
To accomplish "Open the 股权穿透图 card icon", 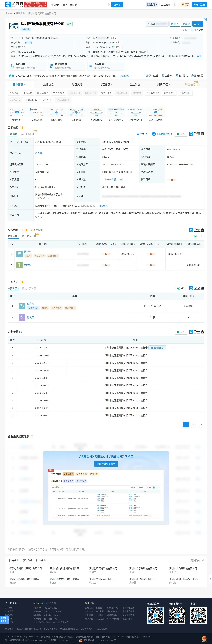I will 52,66.
